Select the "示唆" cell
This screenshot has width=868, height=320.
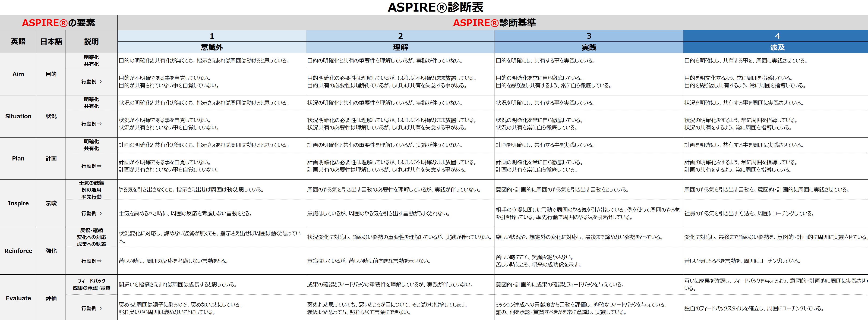click(51, 203)
